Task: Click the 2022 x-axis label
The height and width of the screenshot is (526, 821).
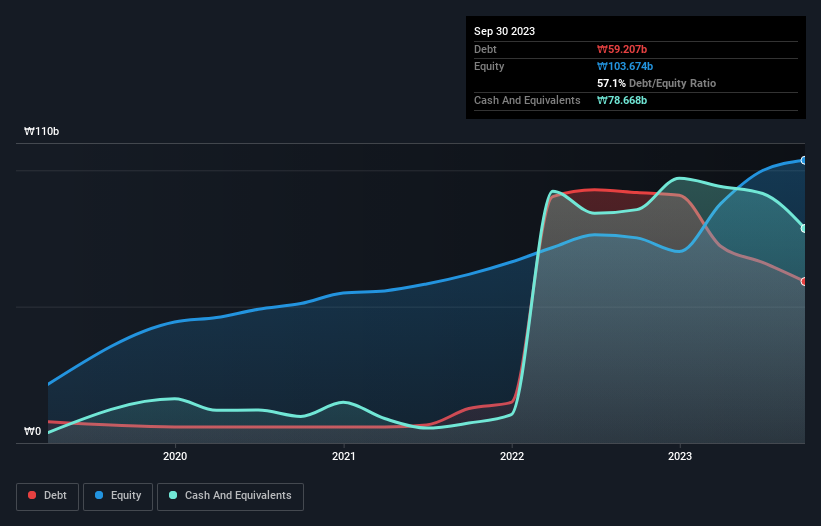Action: point(512,456)
